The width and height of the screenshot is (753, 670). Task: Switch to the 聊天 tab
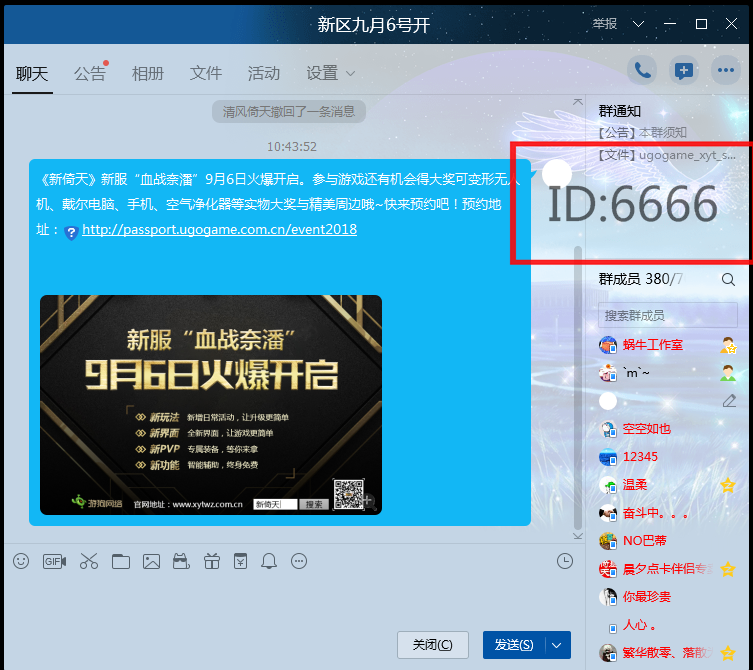pos(32,73)
